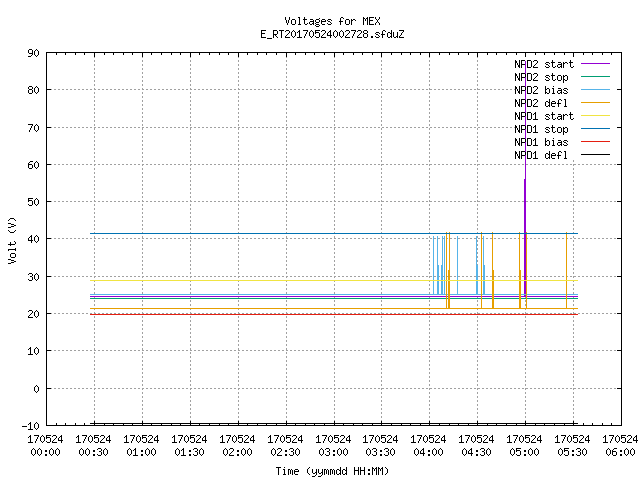Click the orange NPD2 defl legend line
Screen dimensions: 640x480
coord(595,102)
